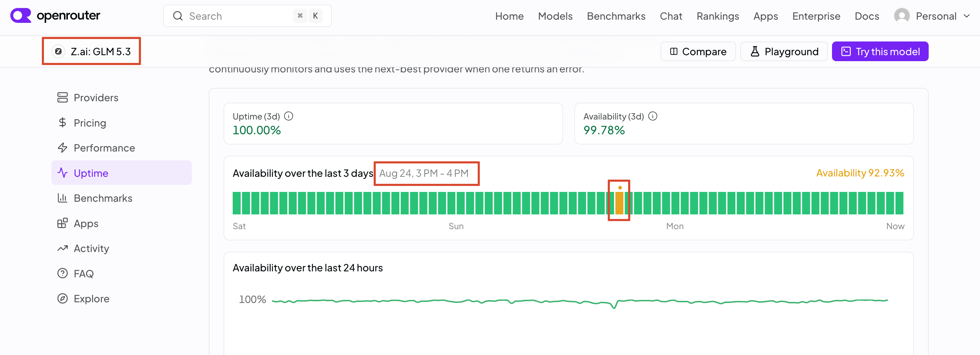Click the first green bar above Sat
This screenshot has height=355, width=980.
[237, 203]
